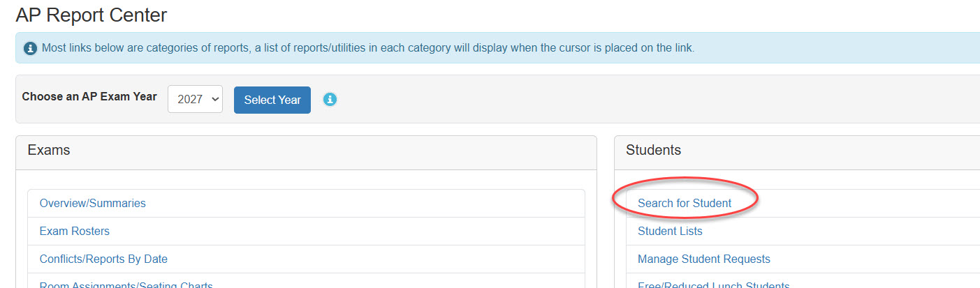Open the 2027 exam year dropdown
Image resolution: width=980 pixels, height=288 pixels.
tap(195, 99)
